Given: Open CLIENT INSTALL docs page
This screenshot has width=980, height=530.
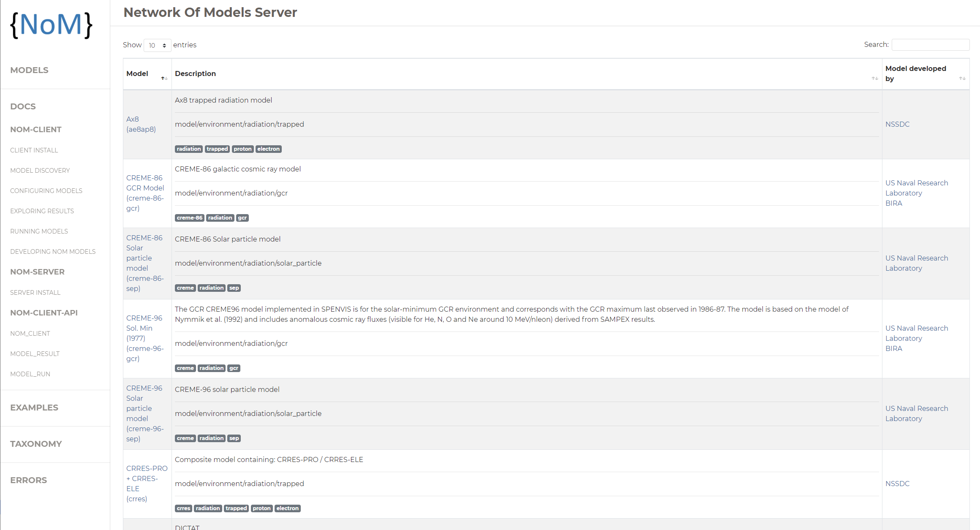Looking at the screenshot, I should tap(34, 150).
